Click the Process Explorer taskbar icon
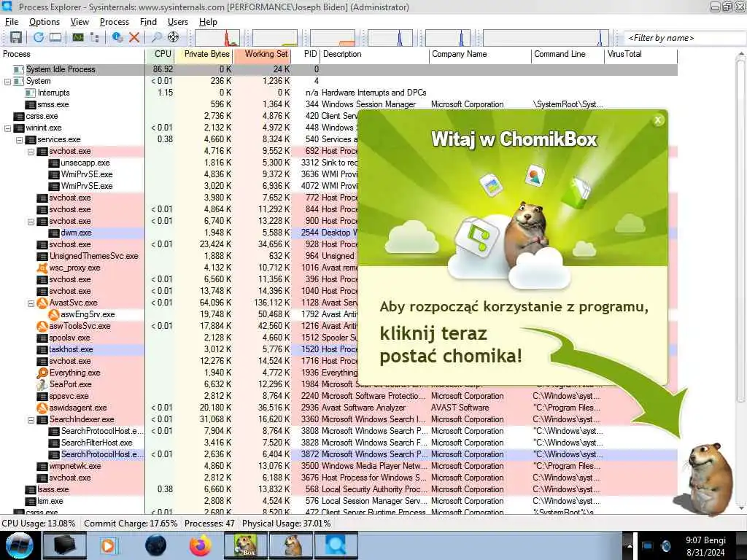 coord(336,545)
